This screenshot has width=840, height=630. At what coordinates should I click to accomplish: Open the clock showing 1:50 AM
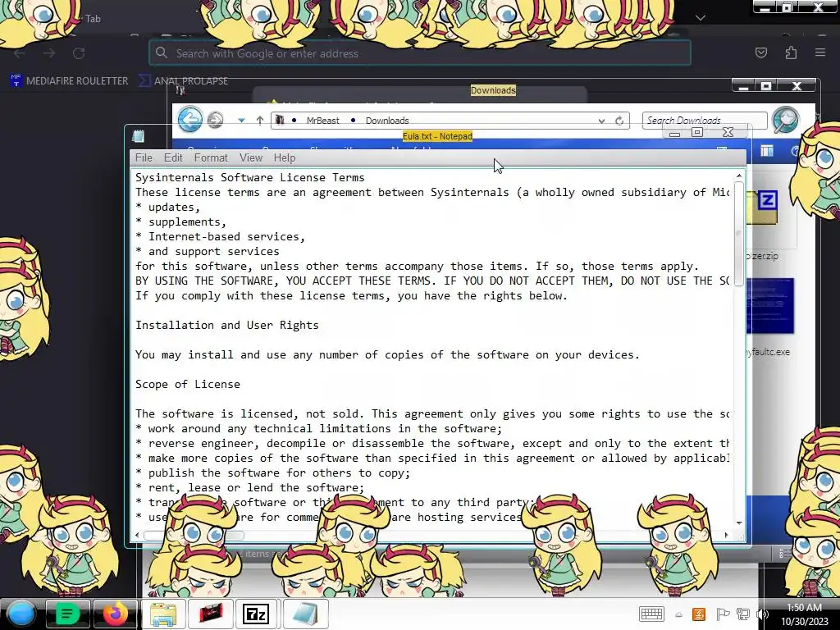[x=804, y=614]
